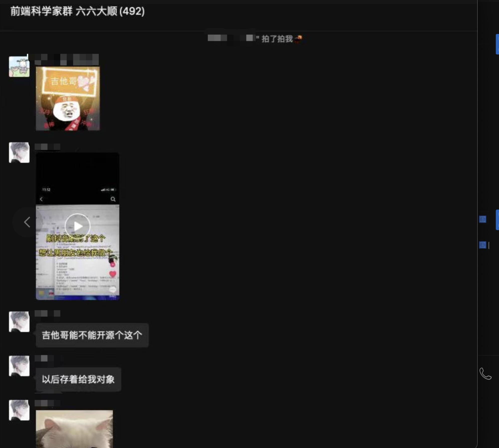This screenshot has height=448, width=499.
Task: Click the upper blue square icon on right
Action: (x=483, y=219)
